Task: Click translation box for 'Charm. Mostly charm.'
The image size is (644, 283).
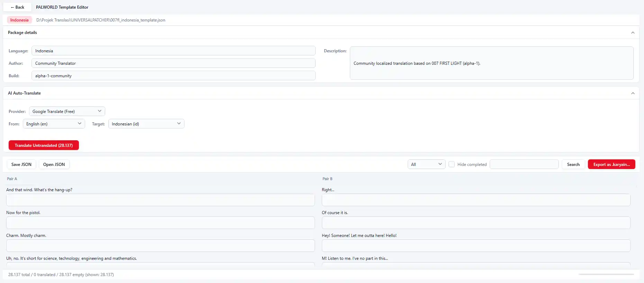Action: 161,246
